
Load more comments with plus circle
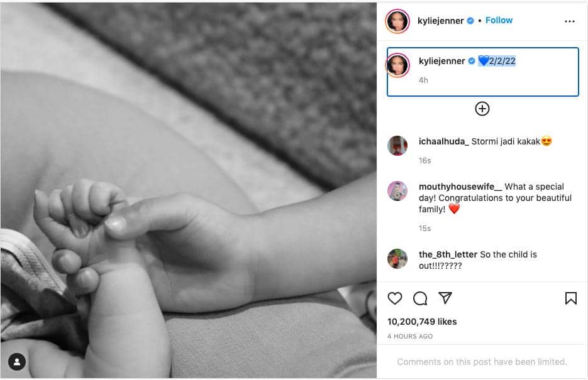tap(482, 109)
